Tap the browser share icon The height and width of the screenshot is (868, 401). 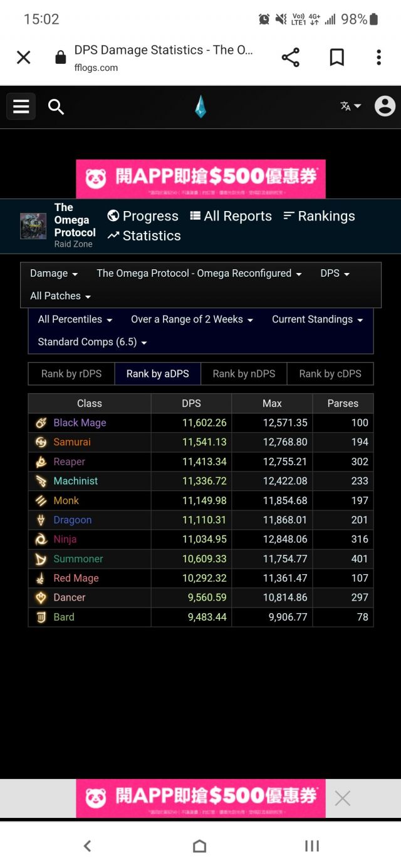290,58
